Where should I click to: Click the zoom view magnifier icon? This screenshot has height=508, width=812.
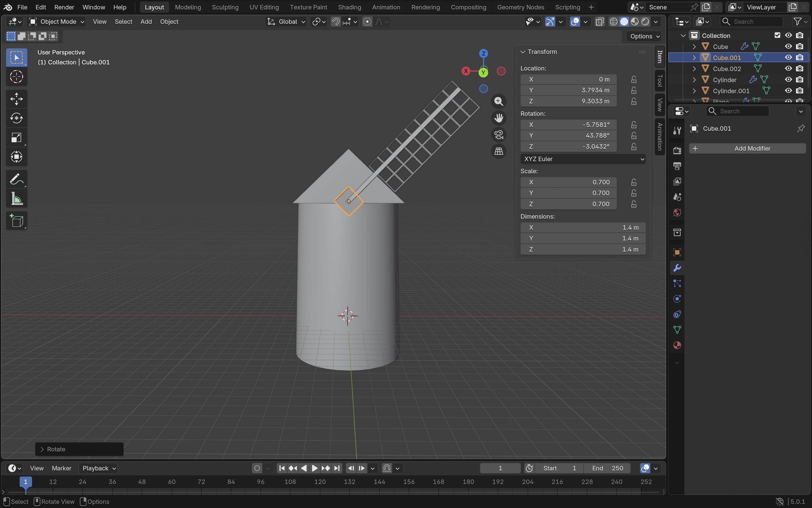pyautogui.click(x=499, y=101)
